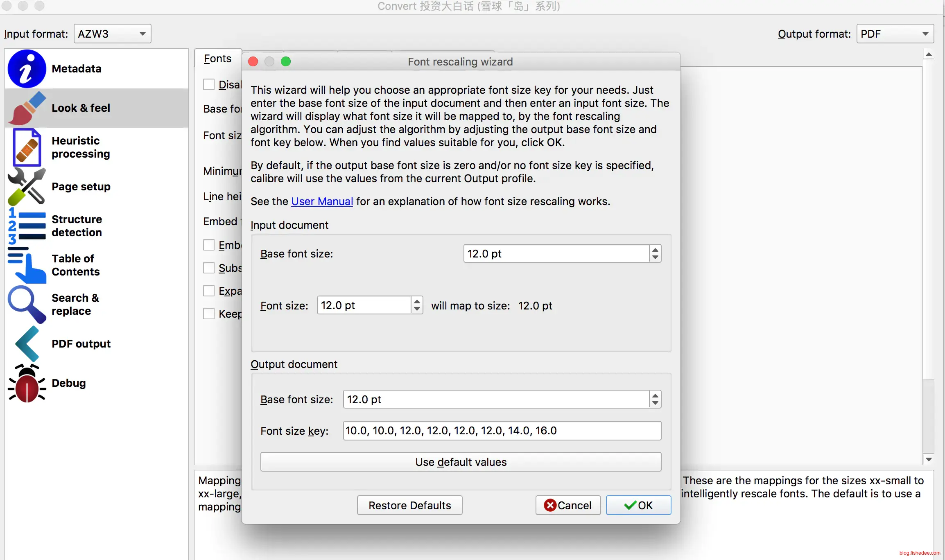Image resolution: width=945 pixels, height=560 pixels.
Task: Open the Input format AZW3 dropdown
Action: tap(112, 34)
